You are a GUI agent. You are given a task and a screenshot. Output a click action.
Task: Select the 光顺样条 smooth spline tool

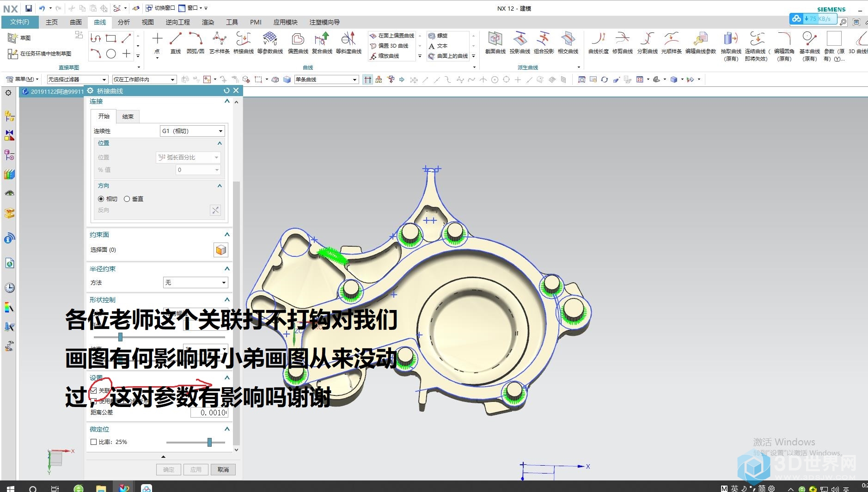[671, 43]
